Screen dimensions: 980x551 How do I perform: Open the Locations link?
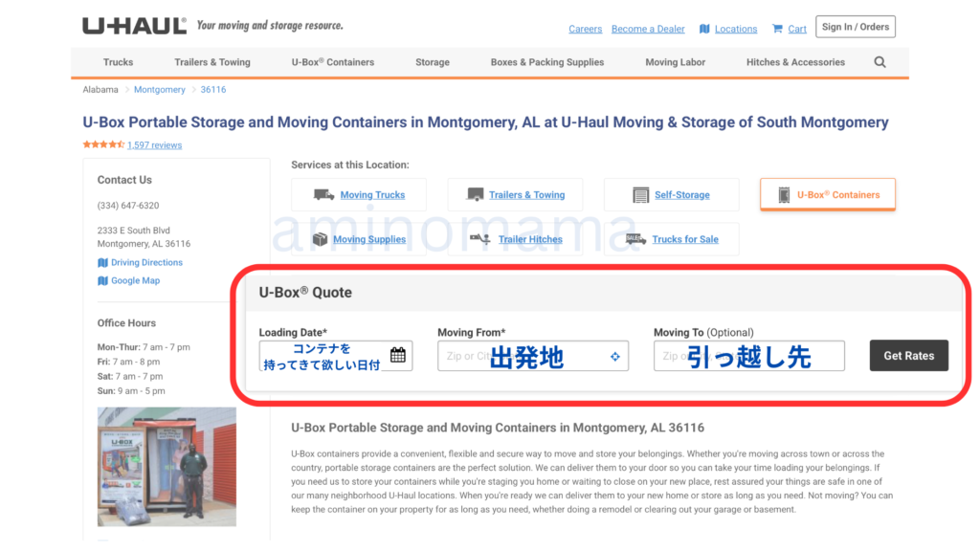(736, 29)
